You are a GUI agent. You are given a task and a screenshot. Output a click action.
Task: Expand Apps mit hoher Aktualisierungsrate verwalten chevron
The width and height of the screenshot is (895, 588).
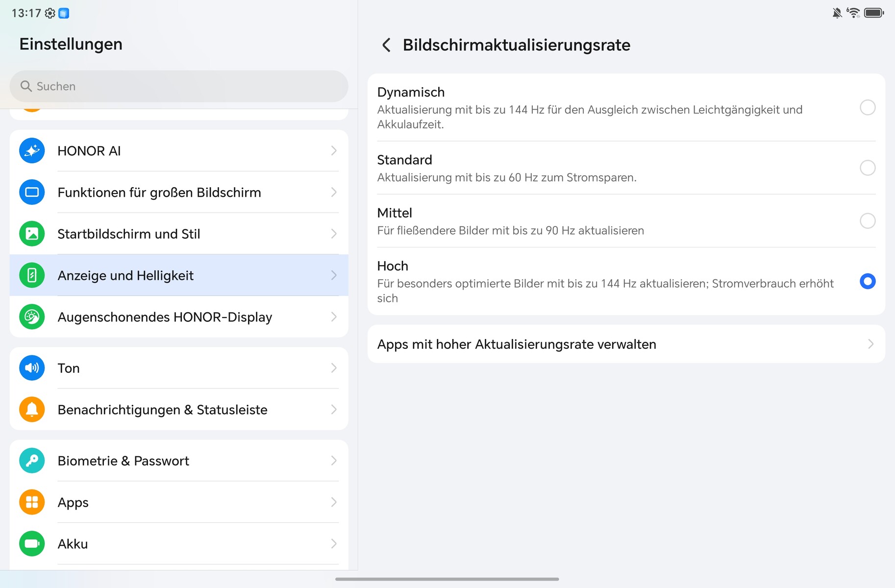click(x=870, y=344)
